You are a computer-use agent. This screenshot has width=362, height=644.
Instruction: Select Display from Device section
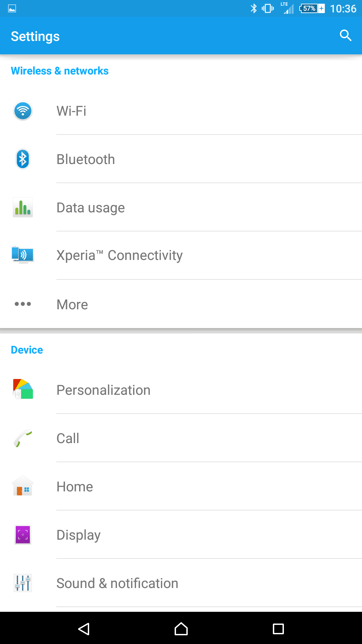[x=181, y=535]
